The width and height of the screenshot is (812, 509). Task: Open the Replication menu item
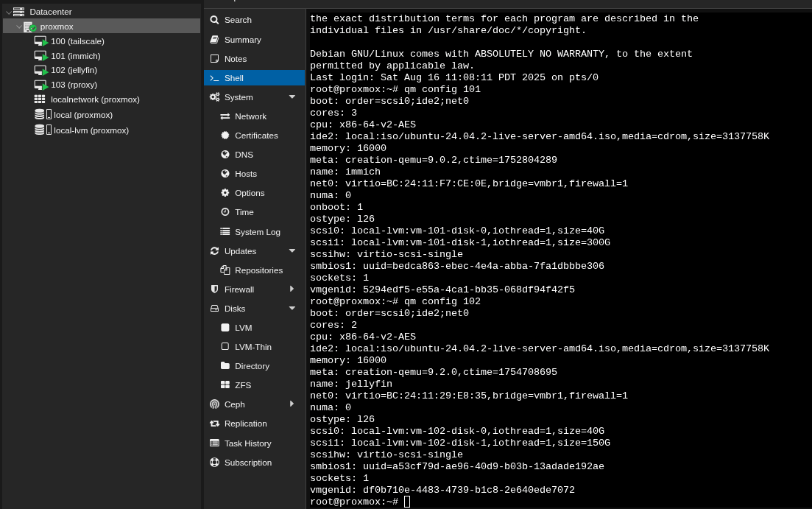pyautogui.click(x=245, y=424)
